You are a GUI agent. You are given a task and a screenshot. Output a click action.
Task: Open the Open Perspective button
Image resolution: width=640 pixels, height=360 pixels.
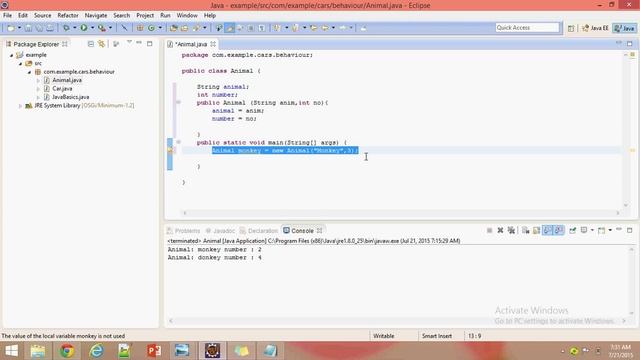(x=571, y=28)
